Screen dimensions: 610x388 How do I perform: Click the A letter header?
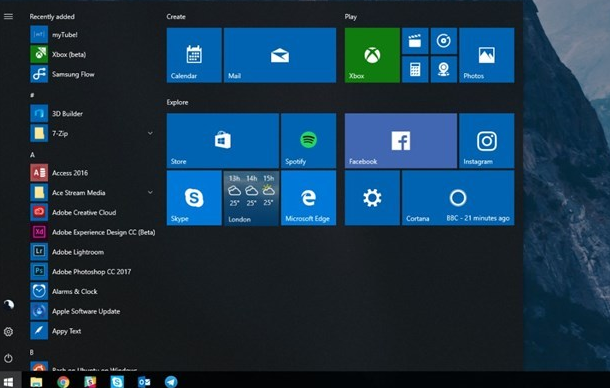[x=32, y=155]
